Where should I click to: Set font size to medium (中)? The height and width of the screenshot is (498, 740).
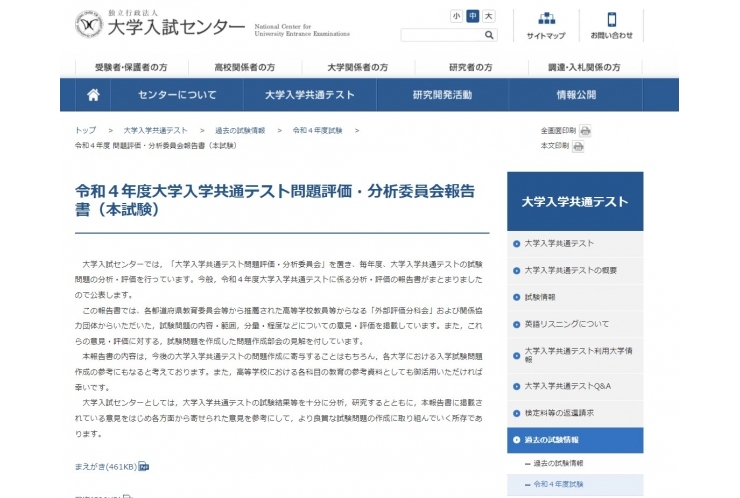pyautogui.click(x=472, y=16)
